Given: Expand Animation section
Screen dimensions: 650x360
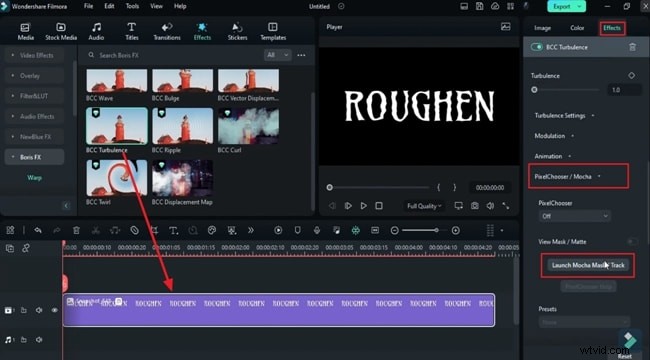Looking at the screenshot, I should pos(553,156).
